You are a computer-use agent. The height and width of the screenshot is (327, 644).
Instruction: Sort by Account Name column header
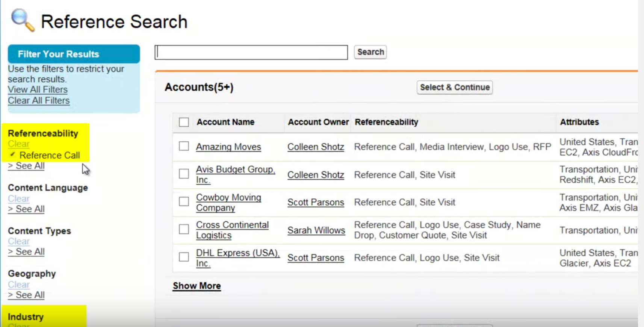225,122
